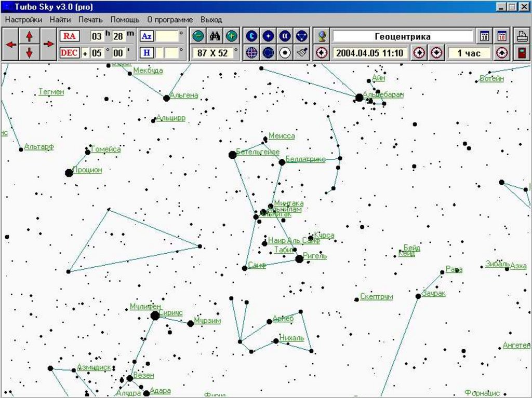Click the Альдебаран star label
Screen dimensions: 532x398
383,94
